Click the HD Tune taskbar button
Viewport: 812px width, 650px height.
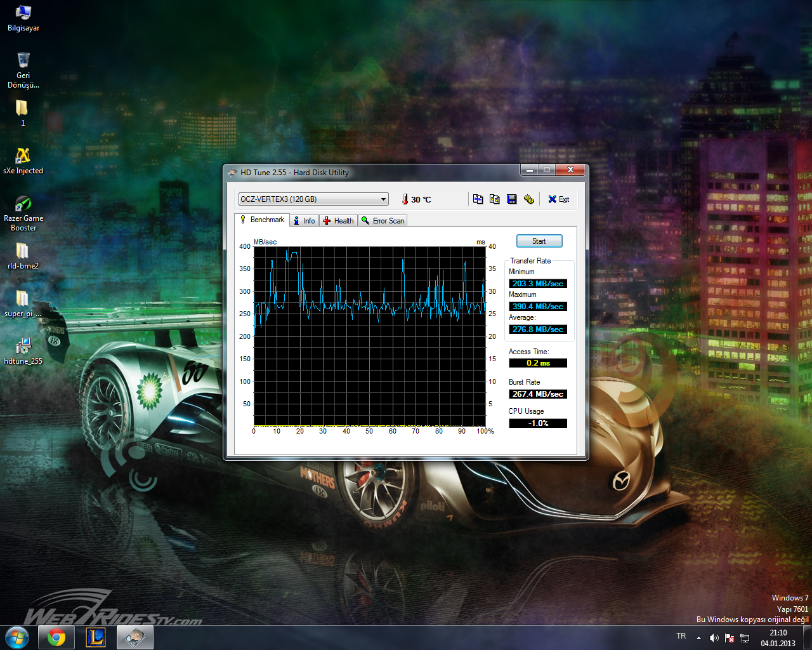click(x=135, y=637)
